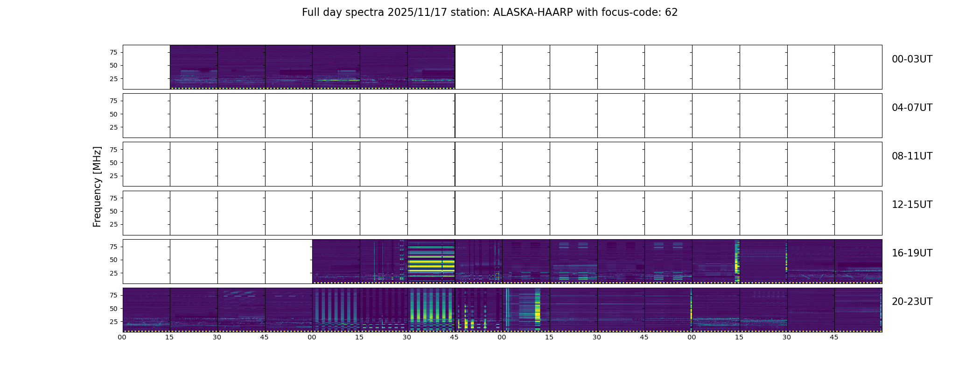Click the 'Frequency [MHz]' axis label
This screenshot has height=373, width=980.
(x=97, y=187)
